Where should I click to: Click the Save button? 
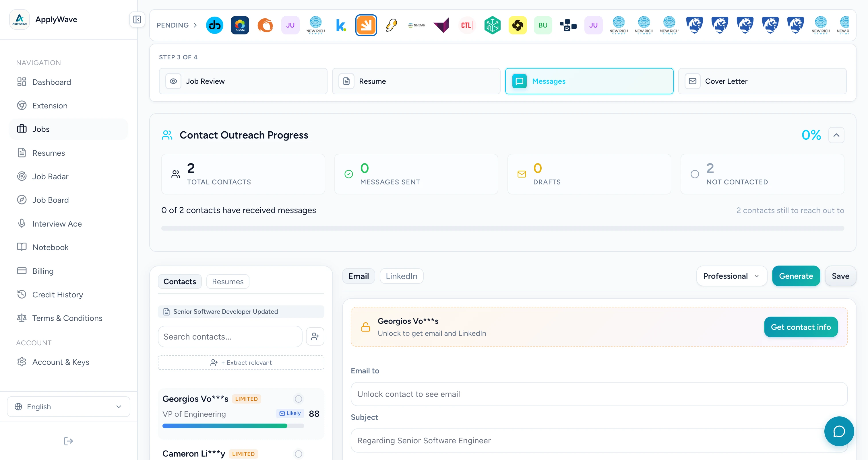840,276
